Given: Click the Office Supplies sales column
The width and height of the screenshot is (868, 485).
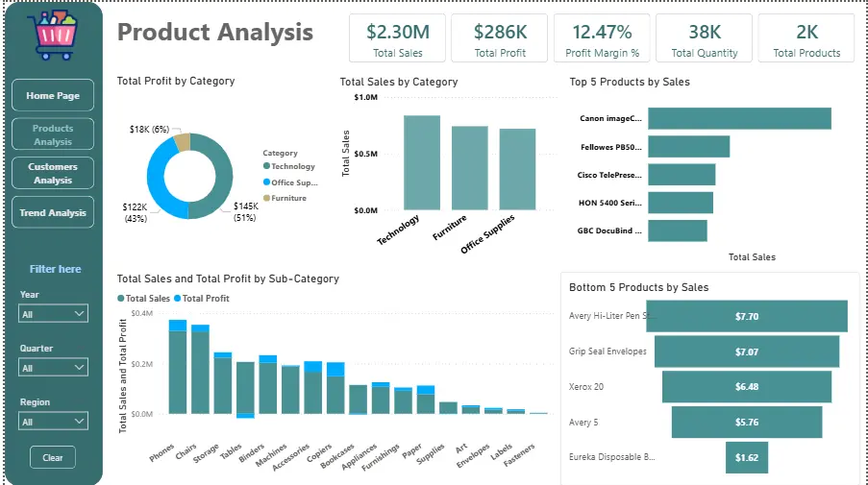Looking at the screenshot, I should tap(517, 169).
